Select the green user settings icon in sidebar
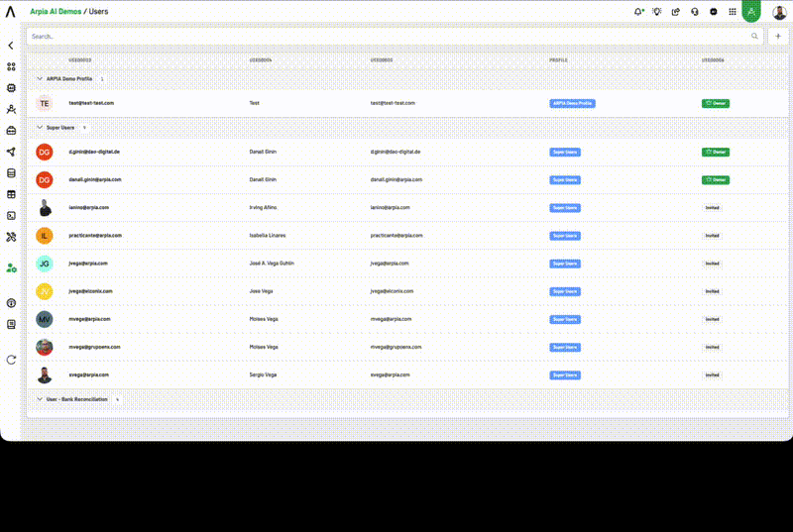This screenshot has width=793, height=532. click(x=11, y=268)
